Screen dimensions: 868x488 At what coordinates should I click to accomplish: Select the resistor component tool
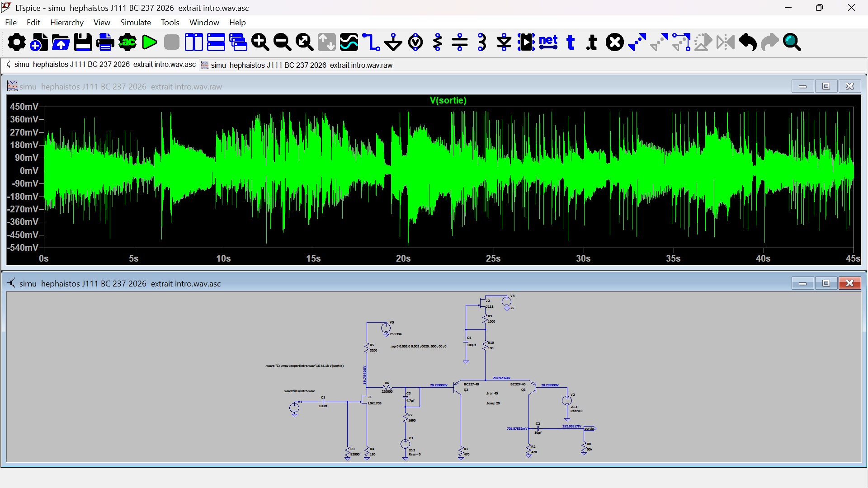coord(438,42)
